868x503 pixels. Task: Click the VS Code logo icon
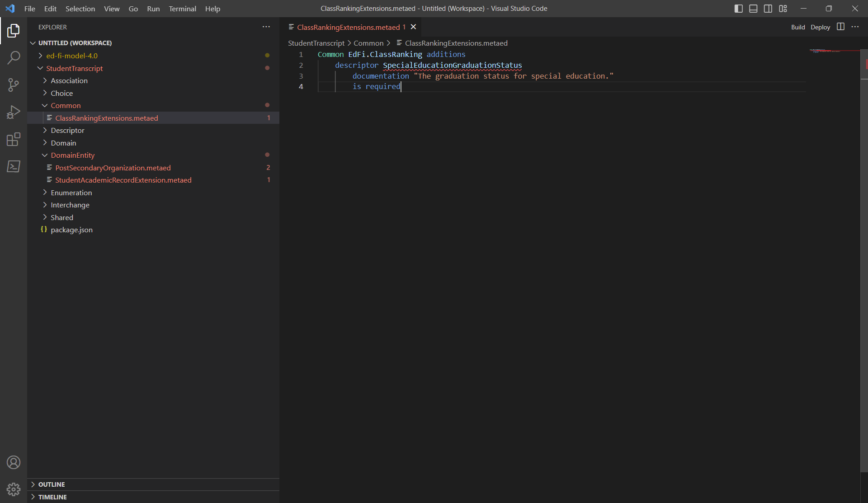[x=10, y=9]
